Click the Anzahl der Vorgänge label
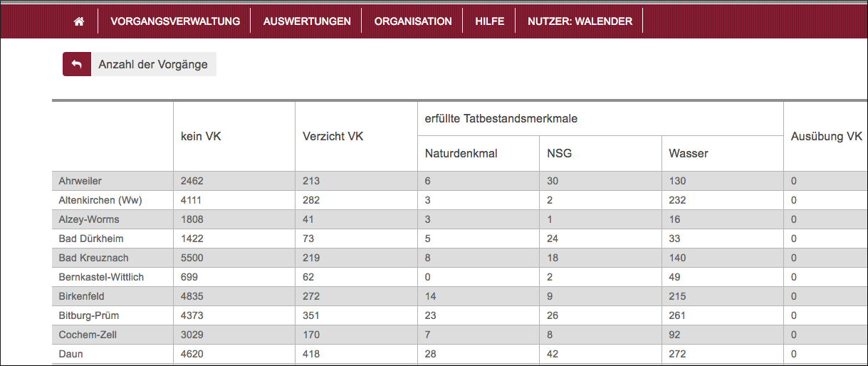Image resolution: width=868 pixels, height=366 pixels. (x=153, y=64)
